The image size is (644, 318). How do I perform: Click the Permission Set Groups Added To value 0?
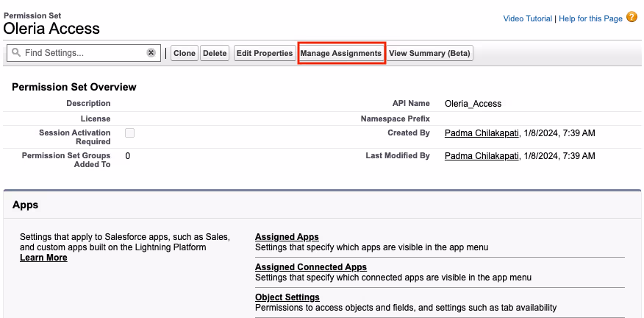point(128,156)
